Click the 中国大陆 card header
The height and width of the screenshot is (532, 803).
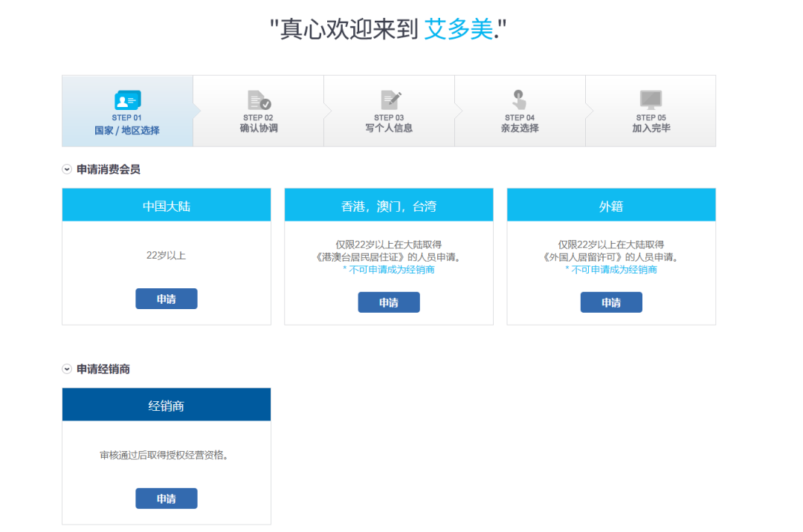tap(167, 204)
